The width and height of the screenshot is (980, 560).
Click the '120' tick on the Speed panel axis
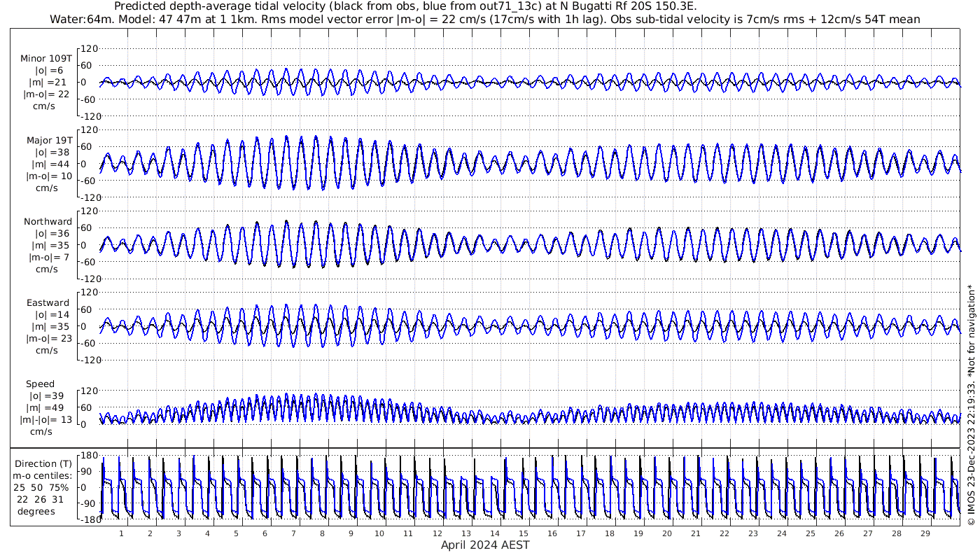90,391
